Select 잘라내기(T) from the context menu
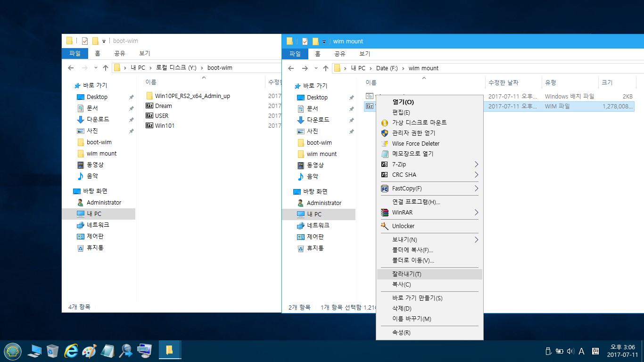Screen dimensions: 644x362 point(429,274)
